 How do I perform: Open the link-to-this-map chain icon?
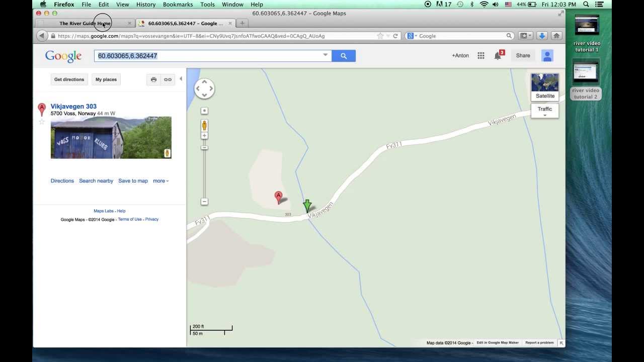168,79
